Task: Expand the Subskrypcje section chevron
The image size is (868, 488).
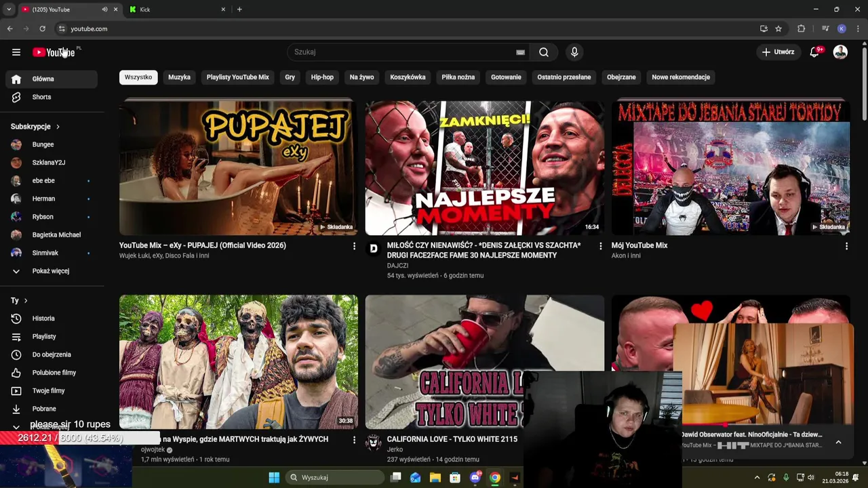Action: pos(58,127)
